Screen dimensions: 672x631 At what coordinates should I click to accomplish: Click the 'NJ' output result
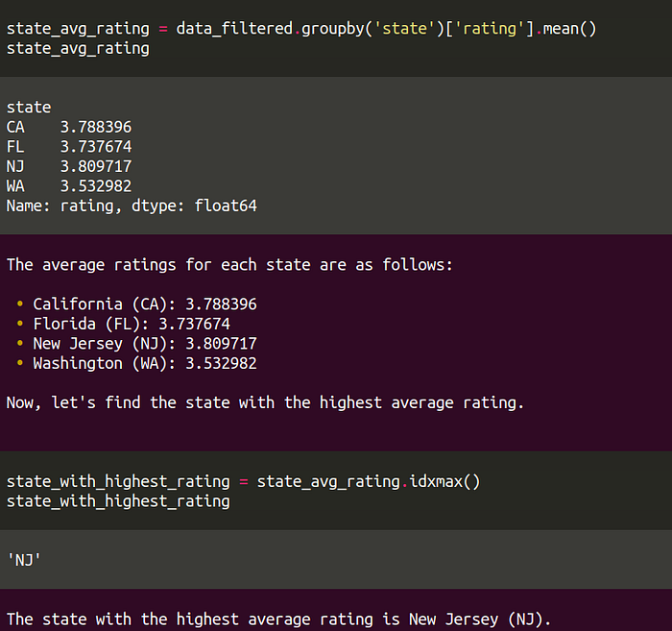click(x=24, y=560)
